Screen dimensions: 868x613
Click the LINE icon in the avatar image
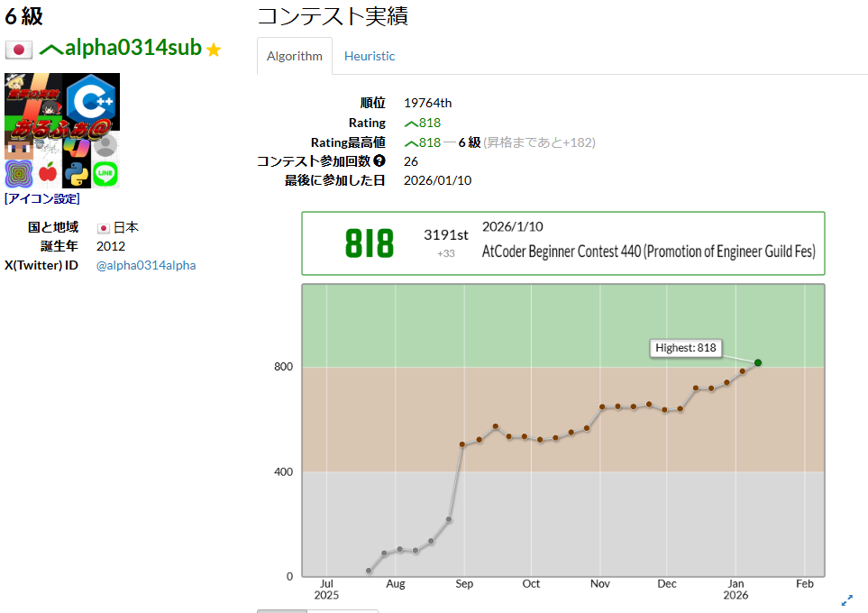pos(105,174)
